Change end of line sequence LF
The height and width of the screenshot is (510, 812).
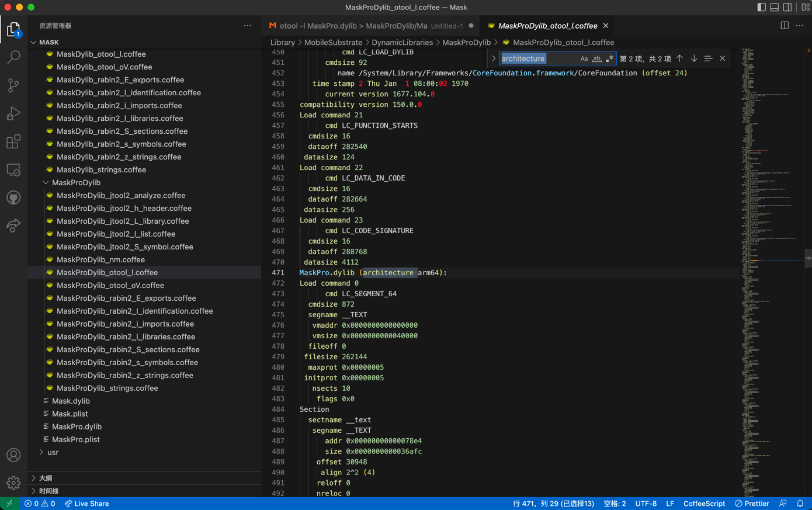(670, 504)
